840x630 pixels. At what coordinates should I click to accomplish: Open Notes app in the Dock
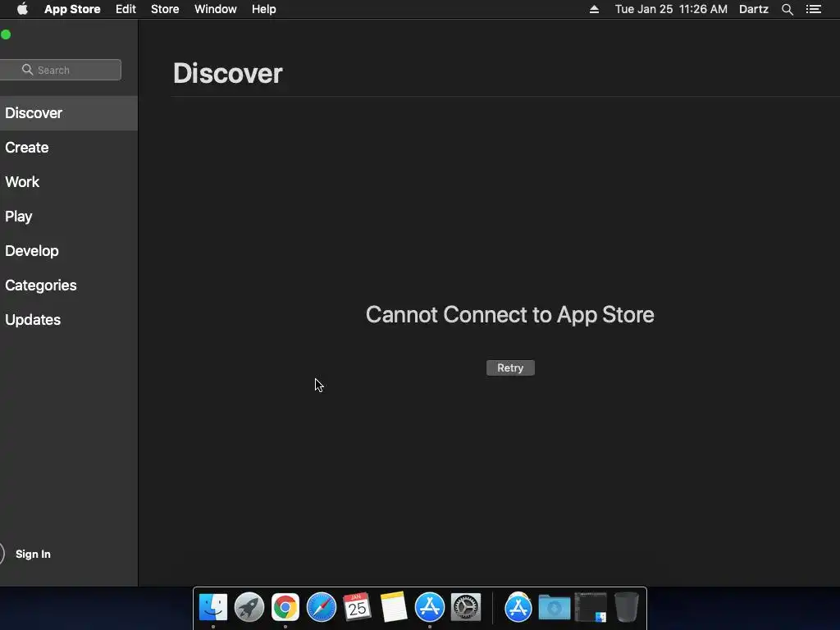click(x=393, y=608)
